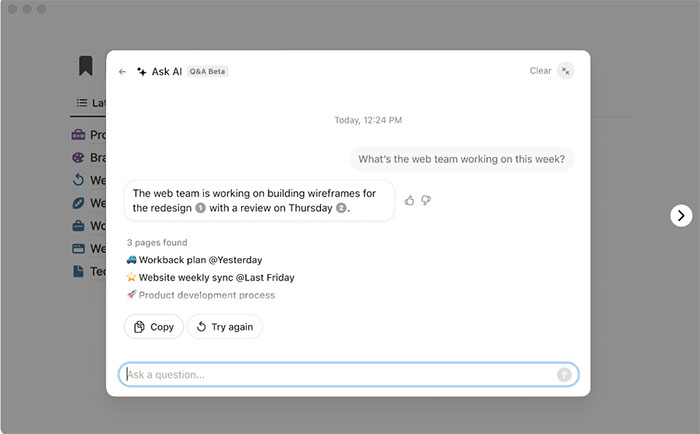The width and height of the screenshot is (700, 434).
Task: Give the AI answer a thumbs down
Action: click(x=426, y=200)
